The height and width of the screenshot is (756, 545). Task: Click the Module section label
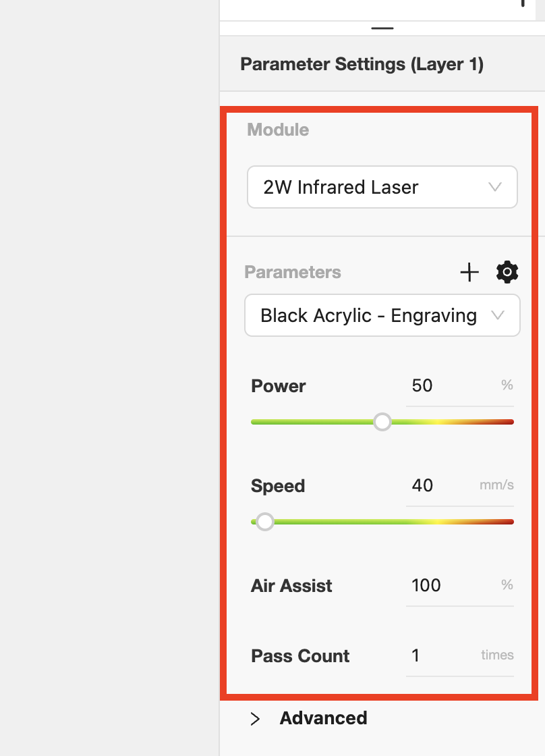coord(278,130)
